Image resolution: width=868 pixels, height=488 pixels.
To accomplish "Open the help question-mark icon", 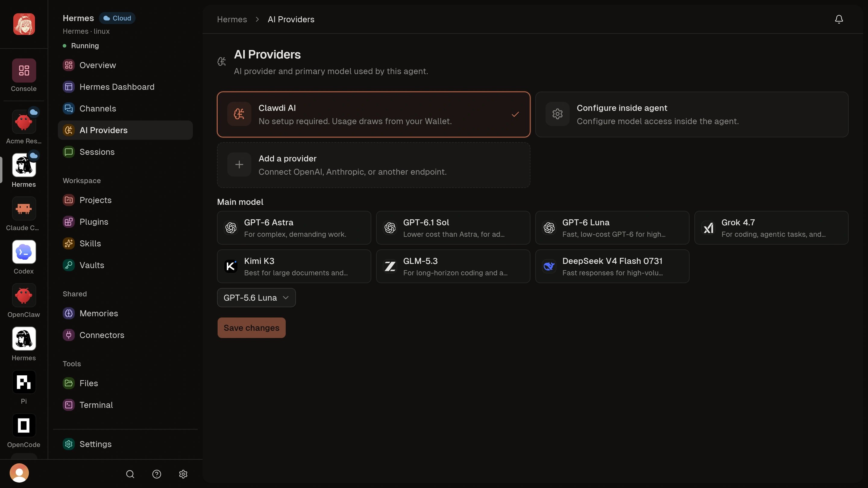I will click(x=157, y=474).
